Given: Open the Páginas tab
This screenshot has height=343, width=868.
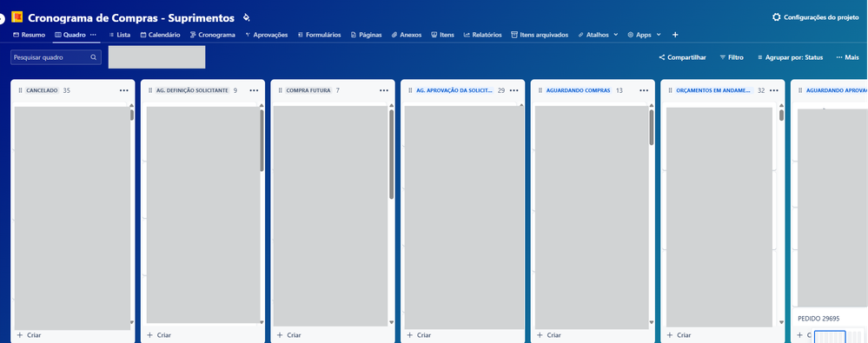Looking at the screenshot, I should pos(367,35).
